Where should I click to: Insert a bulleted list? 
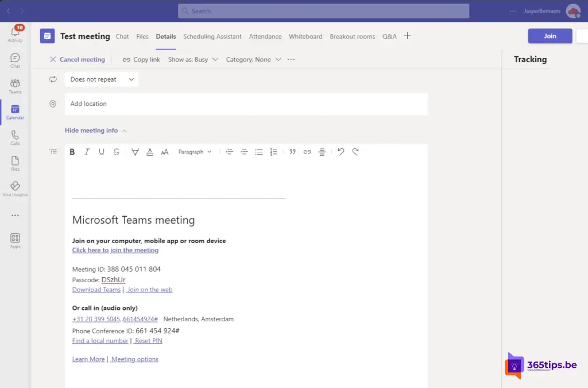tap(259, 152)
